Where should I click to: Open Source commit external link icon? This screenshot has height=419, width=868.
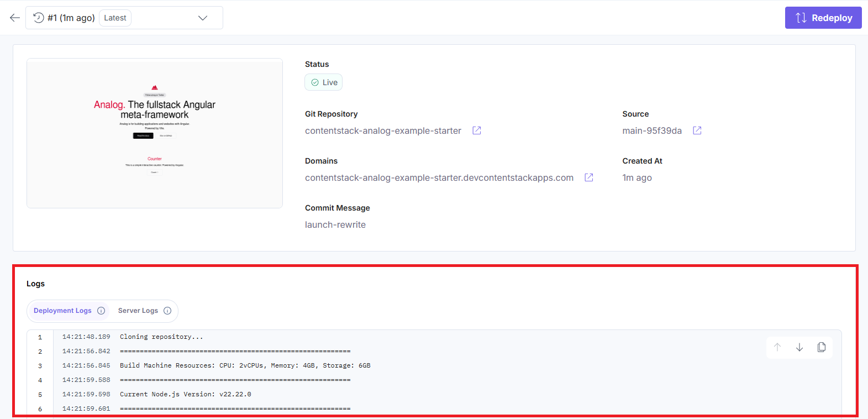697,130
